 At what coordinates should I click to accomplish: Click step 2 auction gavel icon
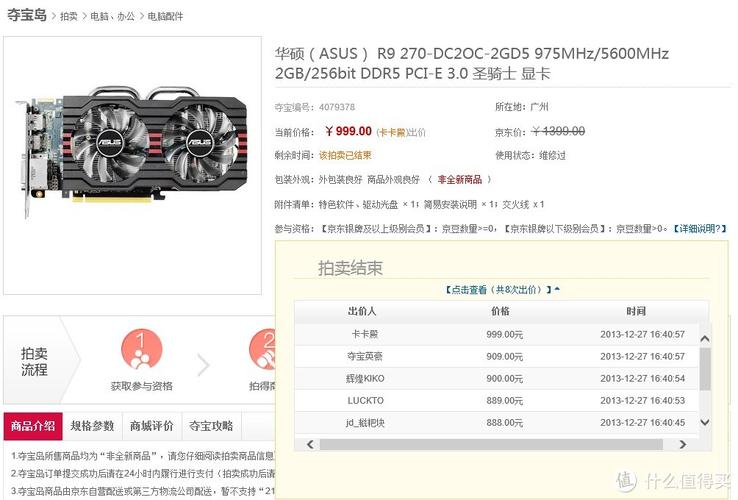tap(262, 349)
